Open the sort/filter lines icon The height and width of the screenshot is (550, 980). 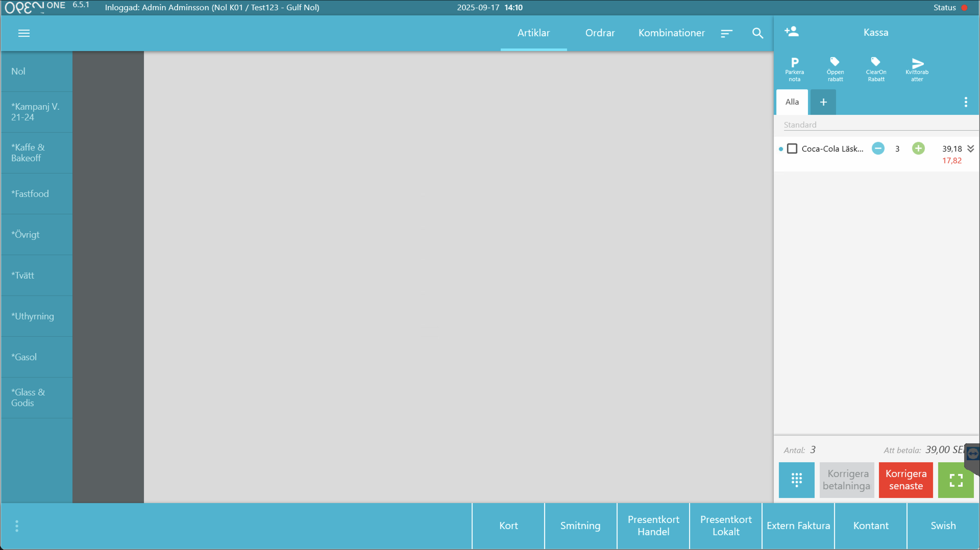click(726, 33)
